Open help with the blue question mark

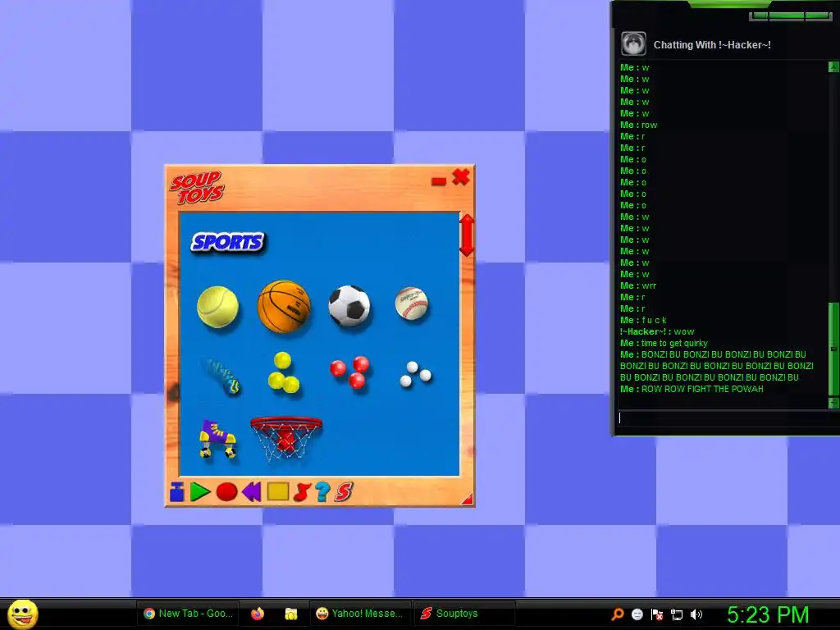point(322,492)
